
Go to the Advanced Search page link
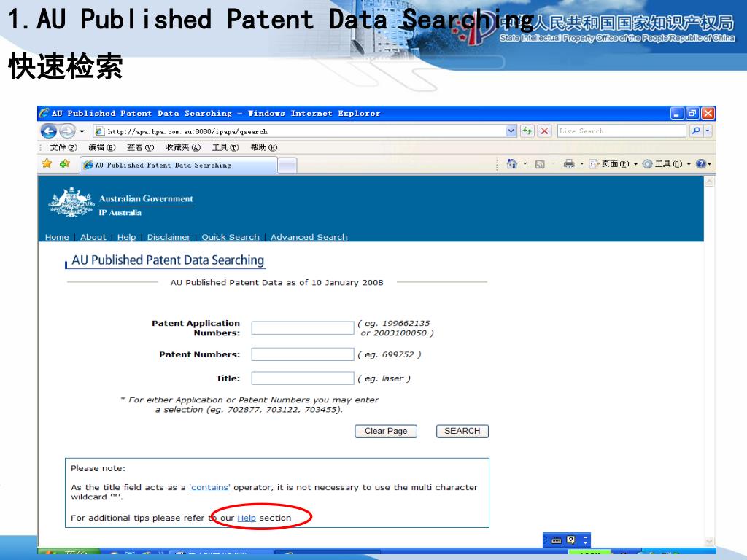309,237
